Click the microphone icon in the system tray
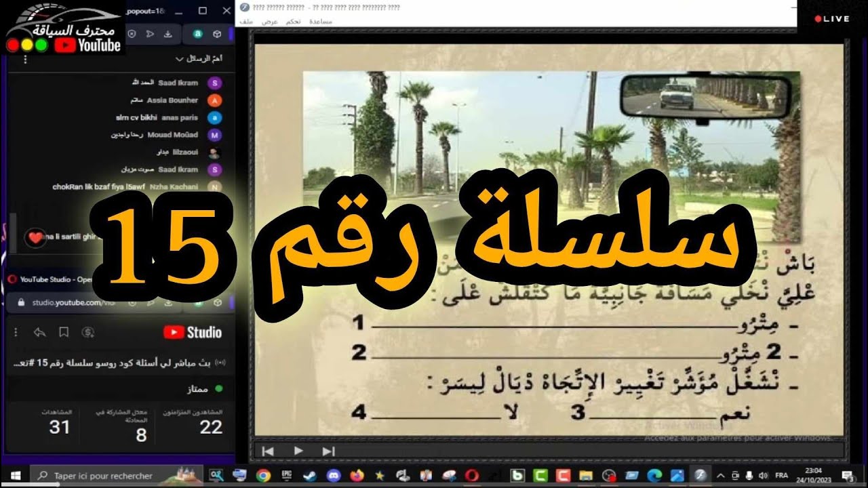This screenshot has height=488, width=868. pyautogui.click(x=749, y=476)
